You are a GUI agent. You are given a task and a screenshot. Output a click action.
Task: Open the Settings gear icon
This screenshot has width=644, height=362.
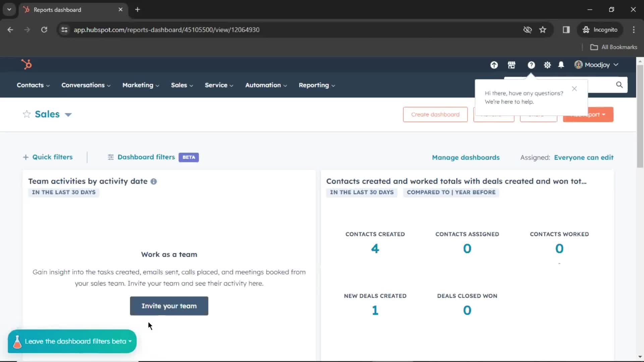547,65
